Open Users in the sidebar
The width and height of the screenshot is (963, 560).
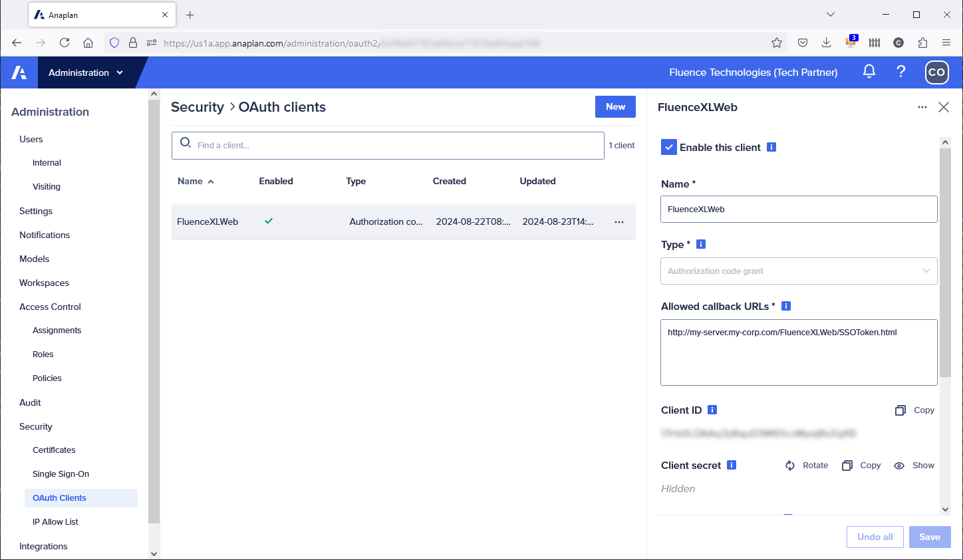click(31, 139)
